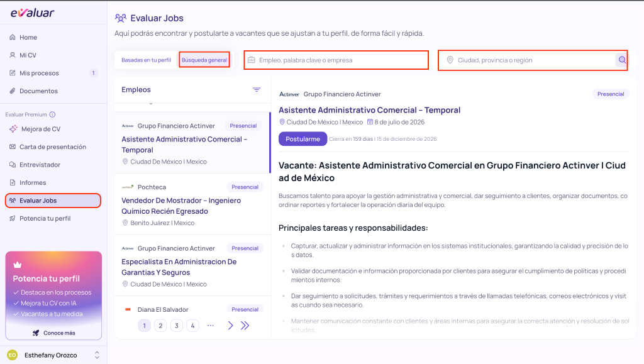
Task: Click the location pin in city field
Action: tap(450, 60)
